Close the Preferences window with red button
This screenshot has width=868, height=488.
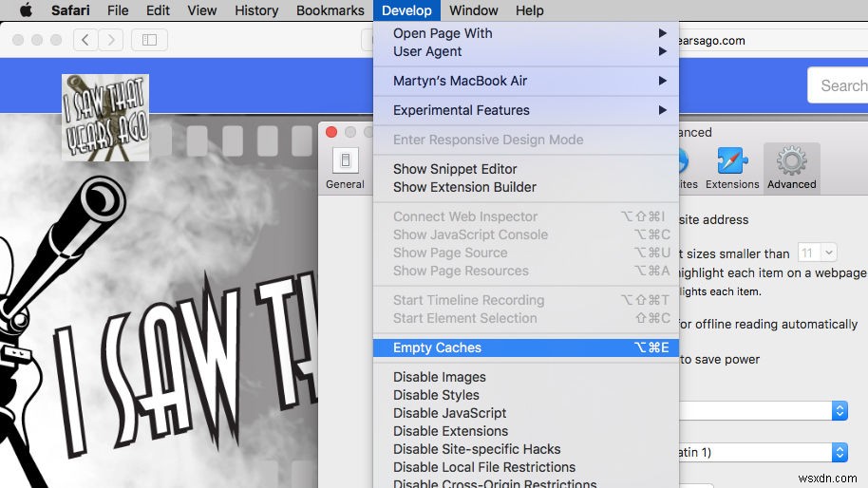(x=331, y=132)
